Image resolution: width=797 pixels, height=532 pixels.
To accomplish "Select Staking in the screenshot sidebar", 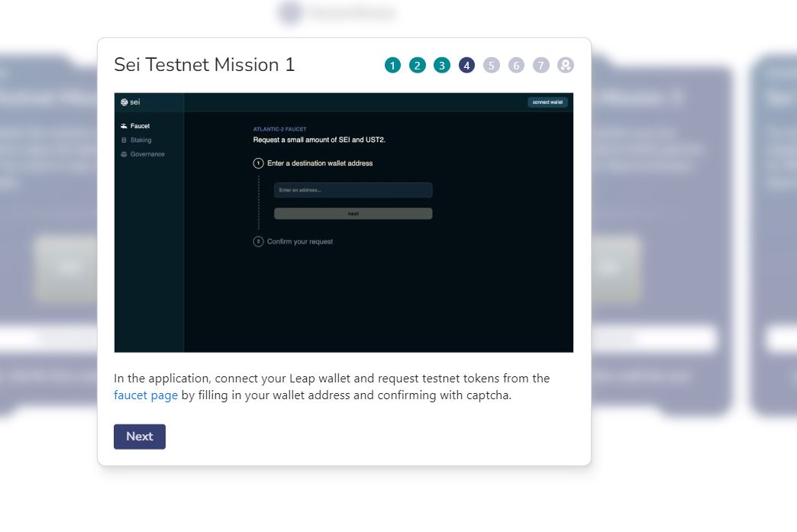I will click(x=140, y=140).
